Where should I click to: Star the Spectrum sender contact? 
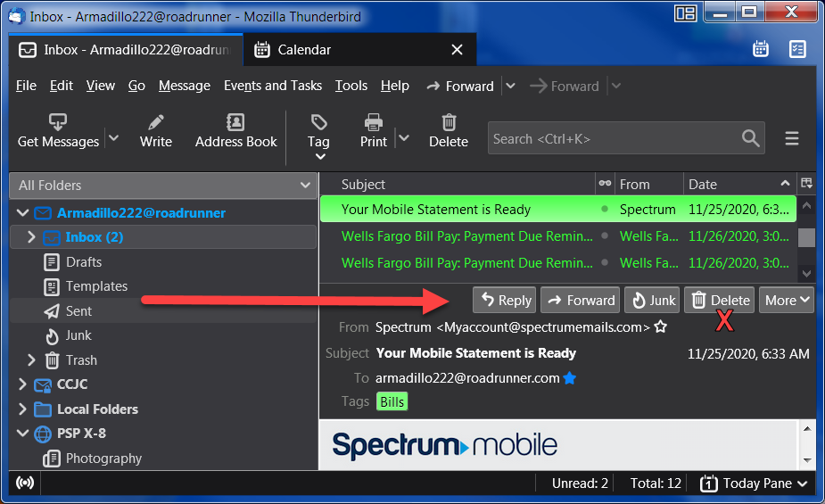coord(661,327)
